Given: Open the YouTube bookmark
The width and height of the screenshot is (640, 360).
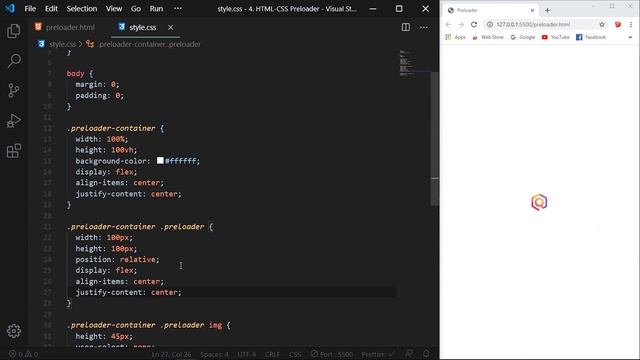Looking at the screenshot, I should [555, 37].
